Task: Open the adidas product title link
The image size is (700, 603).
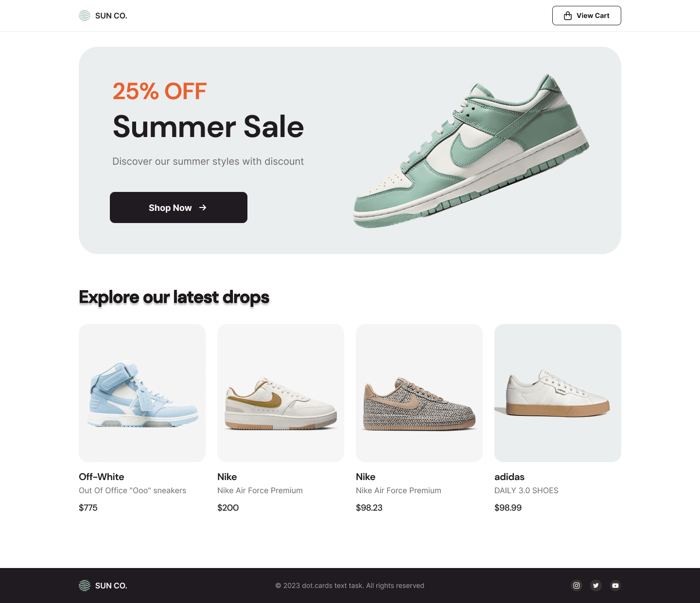Action: click(x=509, y=477)
